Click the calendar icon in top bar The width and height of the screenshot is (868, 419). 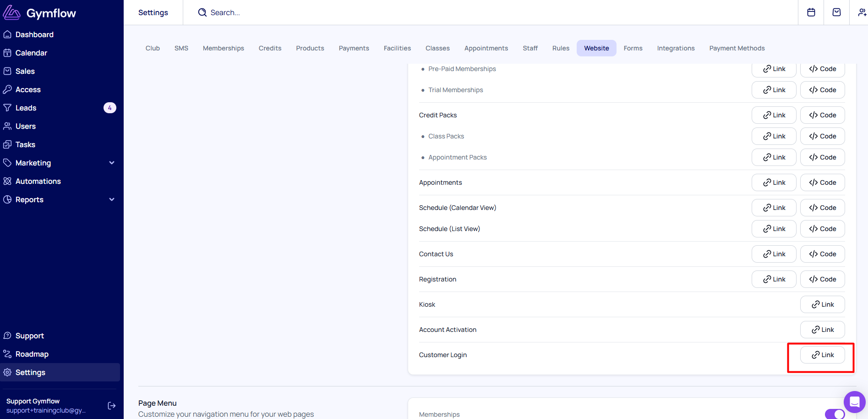pos(811,12)
